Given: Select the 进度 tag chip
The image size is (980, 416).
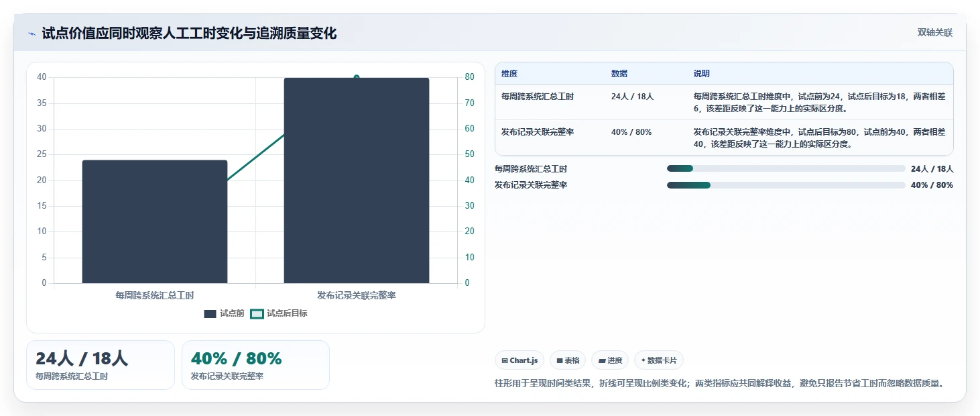Looking at the screenshot, I should (610, 360).
